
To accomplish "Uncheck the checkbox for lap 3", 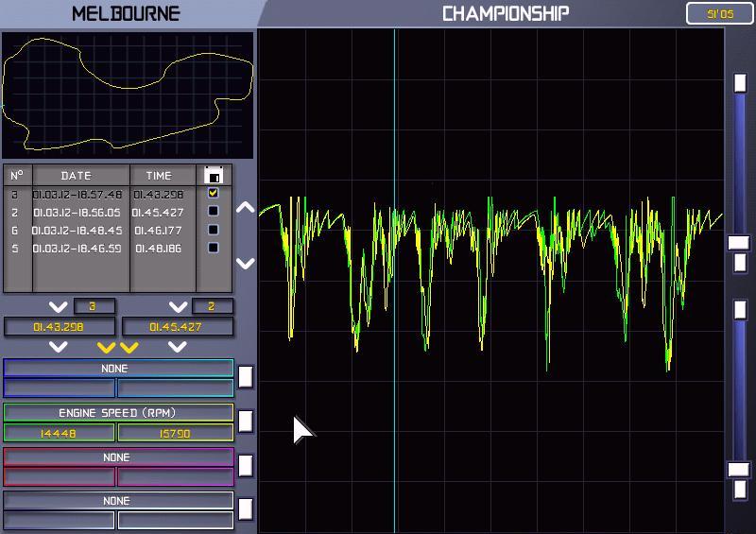I will pyautogui.click(x=214, y=194).
